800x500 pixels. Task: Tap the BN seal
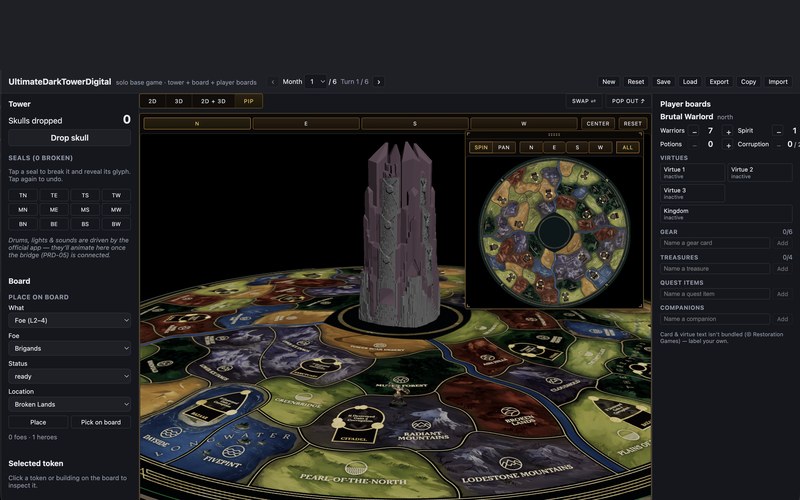tap(23, 224)
